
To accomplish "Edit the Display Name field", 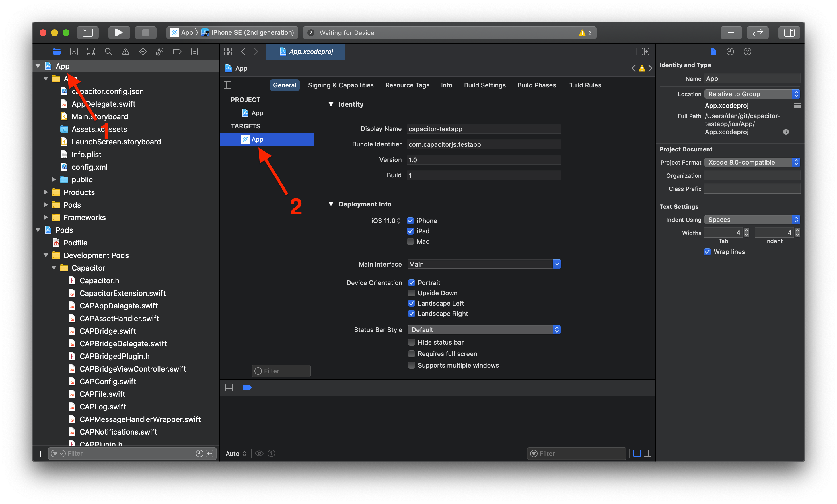I will pos(483,129).
